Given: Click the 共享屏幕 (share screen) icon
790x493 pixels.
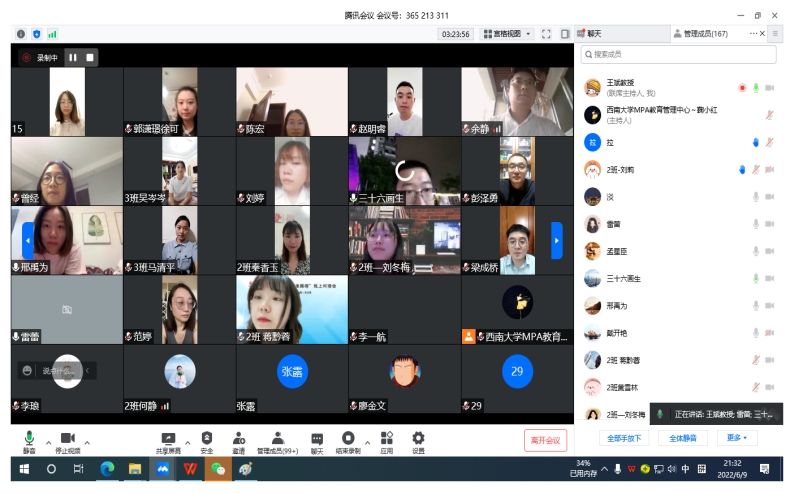Looking at the screenshot, I should coord(168,438).
